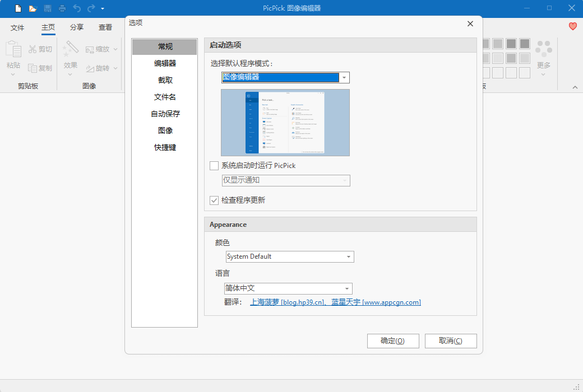583x392 pixels.
Task: Open the 颜色 System Default dropdown
Action: 290,256
